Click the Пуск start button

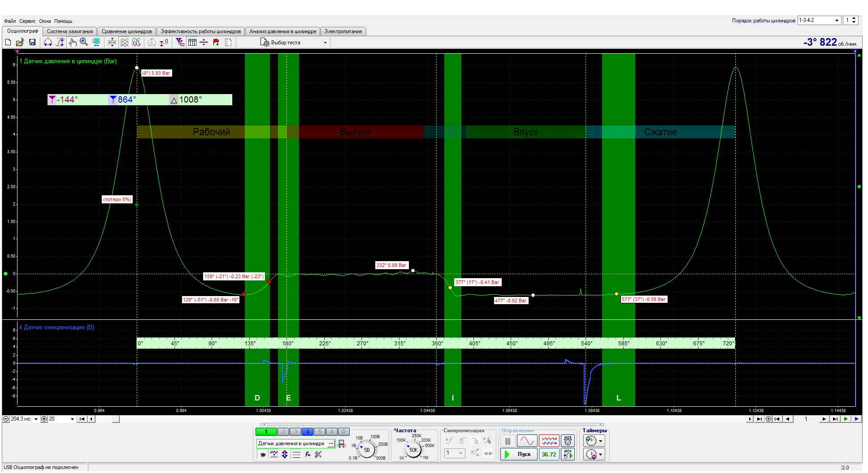click(519, 454)
